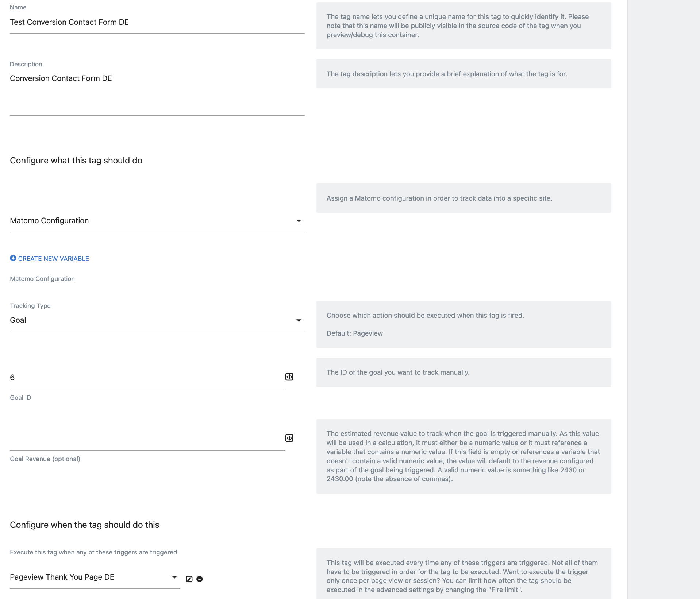700x599 pixels.
Task: Click edit icon next to Pageview trigger
Action: (x=189, y=579)
